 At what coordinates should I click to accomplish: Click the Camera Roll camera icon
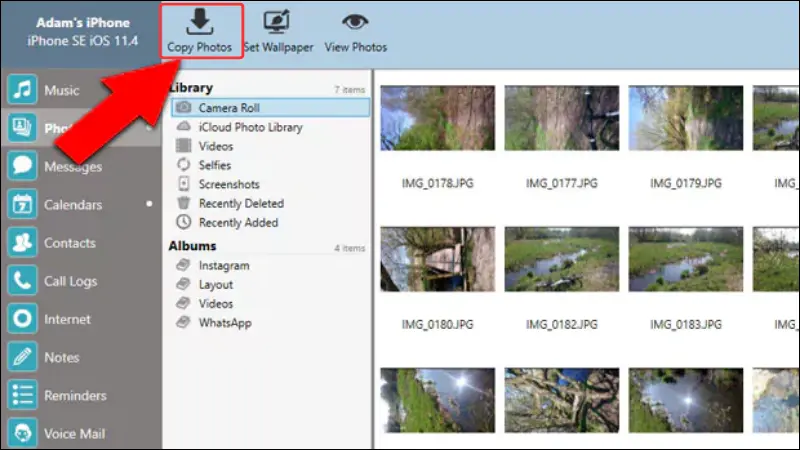coord(183,107)
